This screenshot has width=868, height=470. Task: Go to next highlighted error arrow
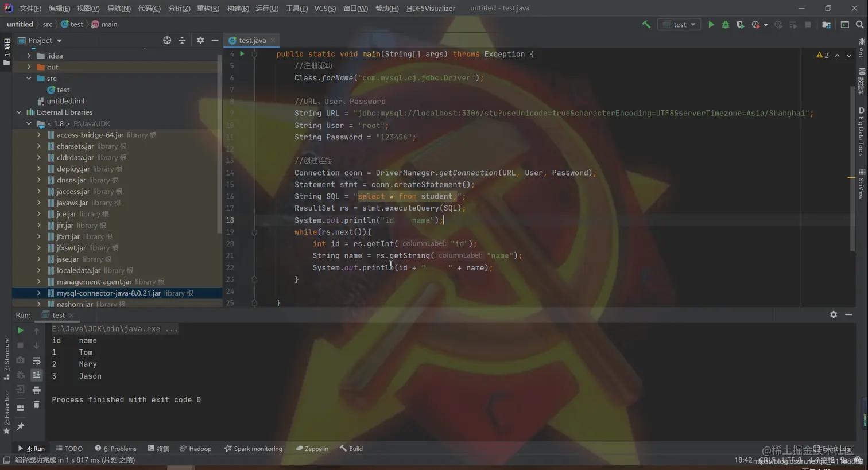click(x=849, y=55)
